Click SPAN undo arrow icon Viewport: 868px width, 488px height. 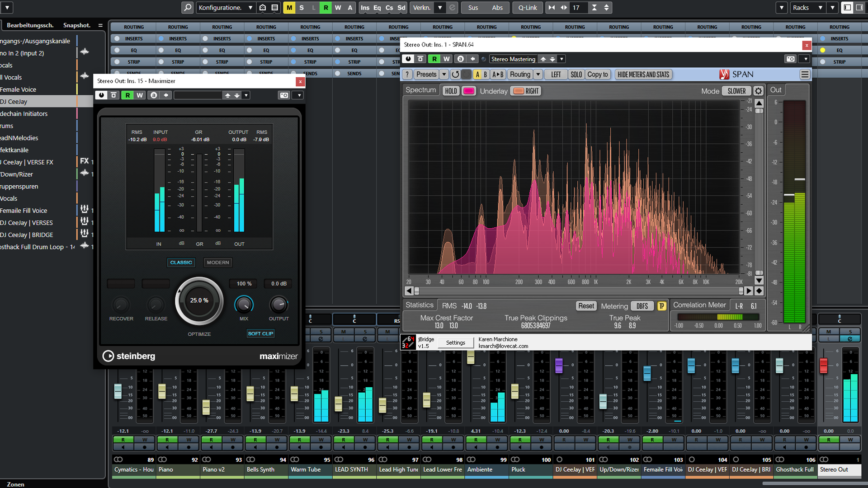(x=455, y=75)
